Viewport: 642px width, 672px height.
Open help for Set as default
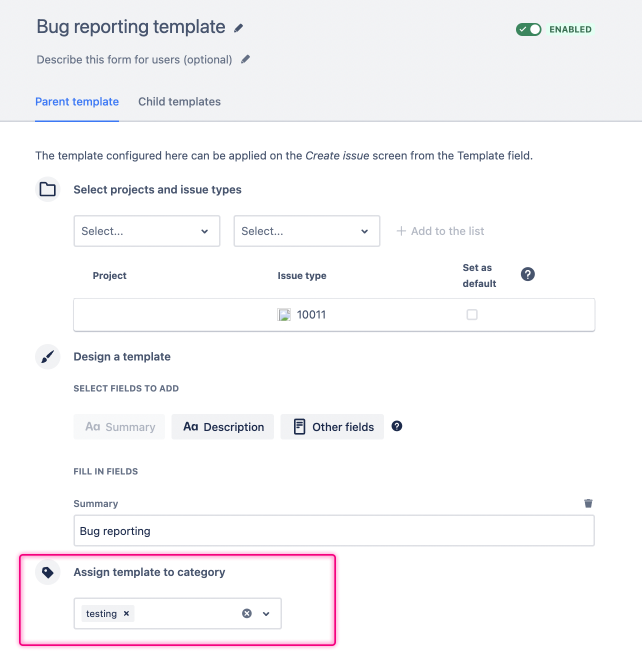pos(527,274)
